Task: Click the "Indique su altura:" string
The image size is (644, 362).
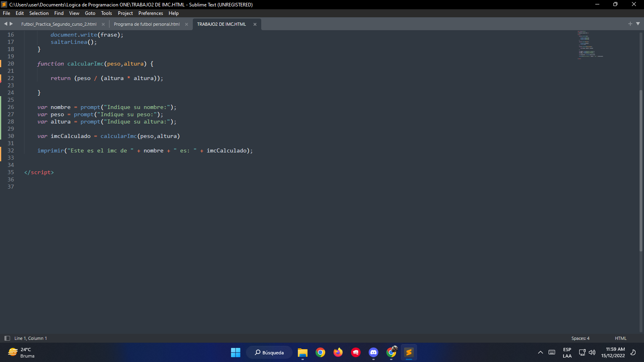Action: tap(137, 121)
